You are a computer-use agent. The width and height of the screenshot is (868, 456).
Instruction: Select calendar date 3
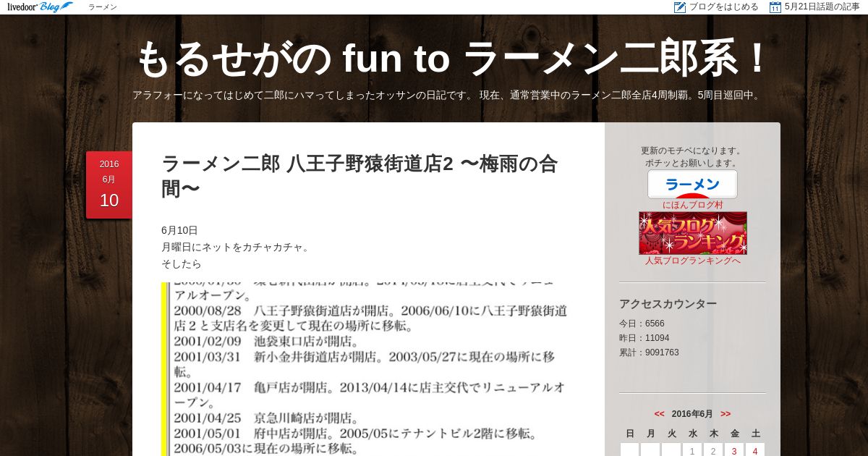point(734,452)
